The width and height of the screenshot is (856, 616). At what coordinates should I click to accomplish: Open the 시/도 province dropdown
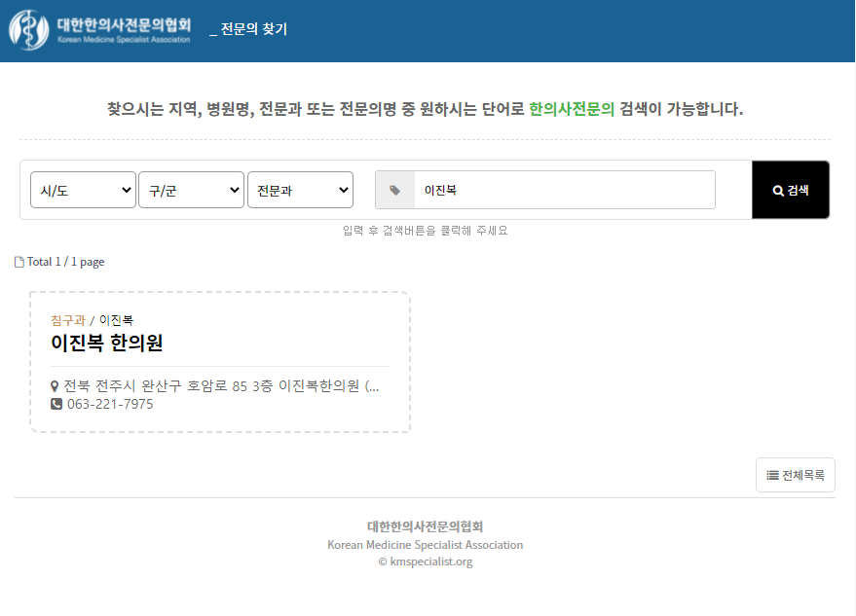tap(83, 190)
